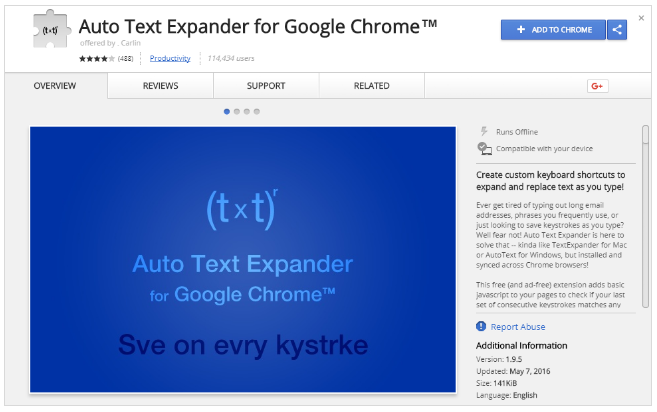Switch to the Overview tab
The height and width of the screenshot is (412, 657).
pos(55,86)
